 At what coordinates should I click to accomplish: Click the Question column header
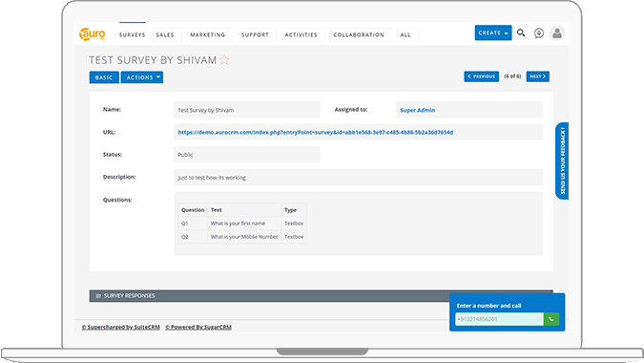(193, 210)
